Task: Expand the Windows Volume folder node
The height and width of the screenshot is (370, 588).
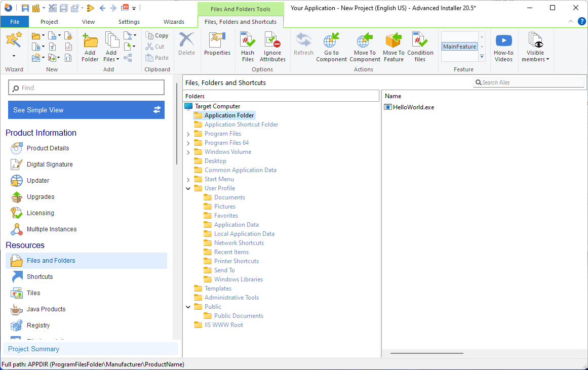Action: click(x=188, y=152)
